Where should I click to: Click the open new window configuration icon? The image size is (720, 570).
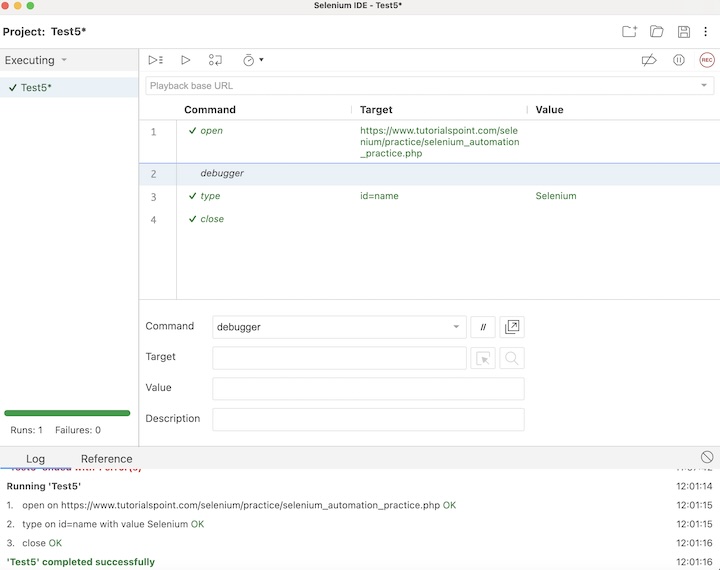[512, 327]
